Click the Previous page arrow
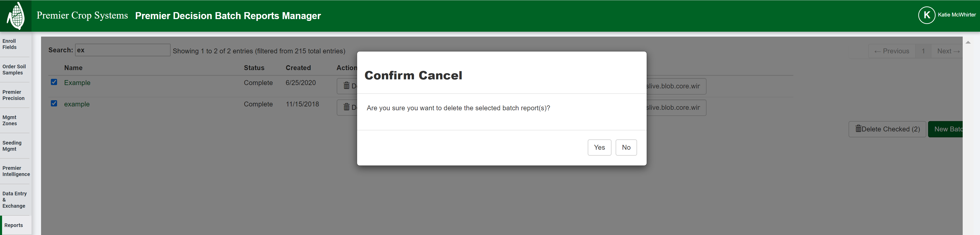980x235 pixels. pos(892,51)
